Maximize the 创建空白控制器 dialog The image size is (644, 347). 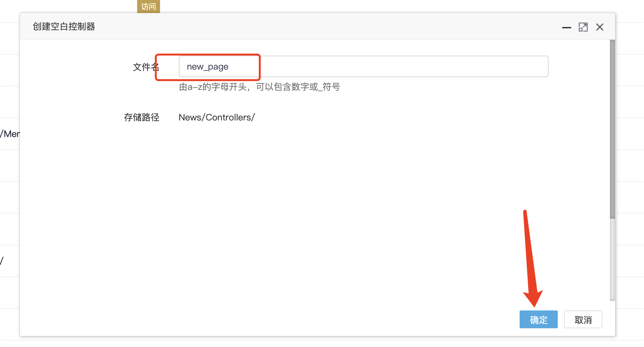pyautogui.click(x=583, y=27)
